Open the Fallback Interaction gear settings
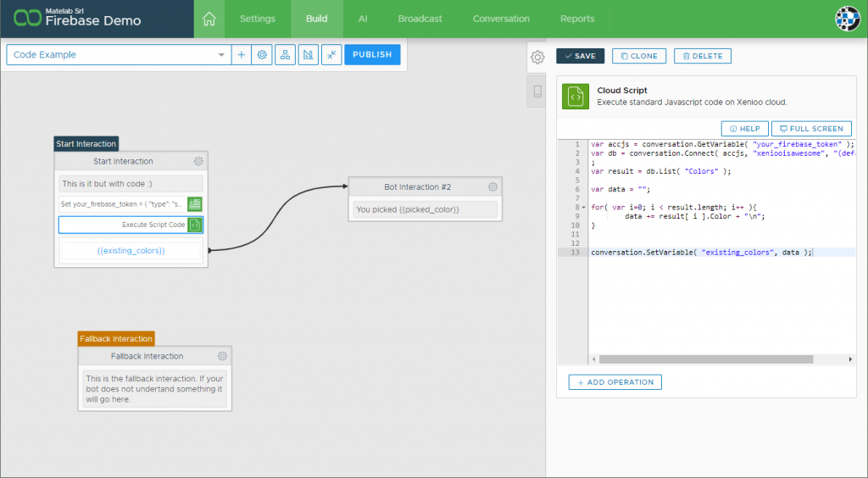The width and height of the screenshot is (868, 478). click(222, 356)
